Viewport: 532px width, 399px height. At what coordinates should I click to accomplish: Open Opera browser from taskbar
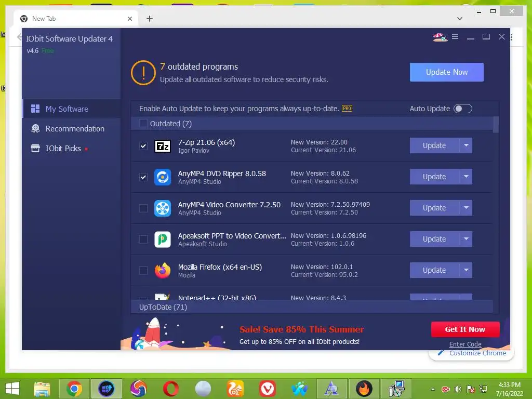[x=170, y=389]
